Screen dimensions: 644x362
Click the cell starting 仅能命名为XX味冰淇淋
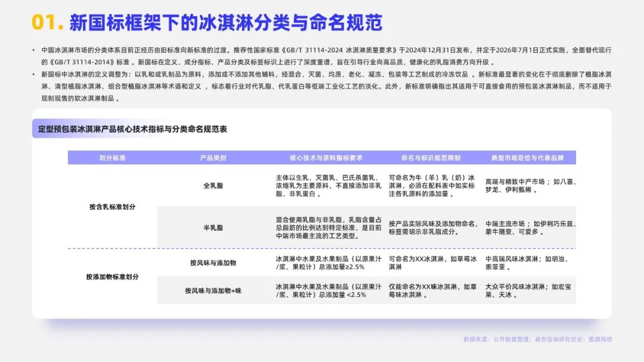pyautogui.click(x=433, y=291)
